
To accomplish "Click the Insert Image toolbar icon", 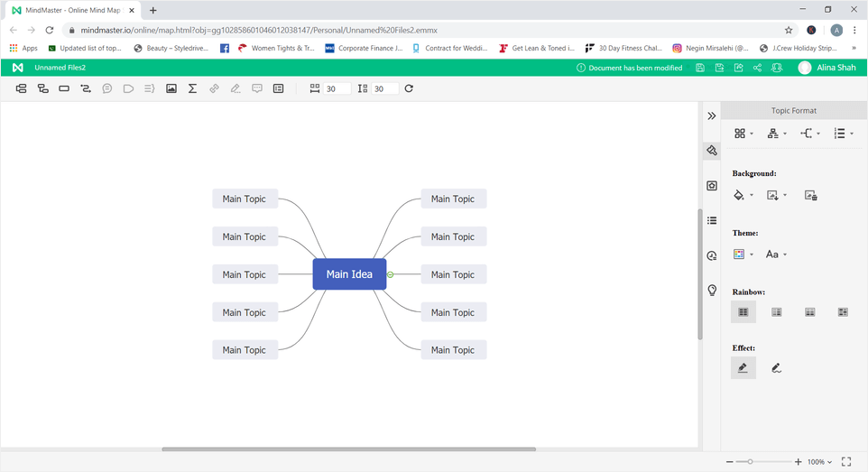I will tap(171, 88).
